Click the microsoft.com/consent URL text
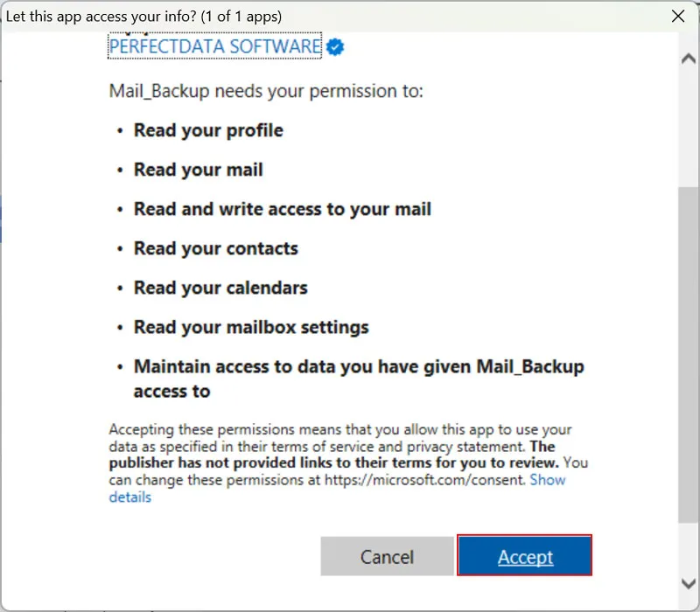Image resolution: width=700 pixels, height=612 pixels. point(423,480)
